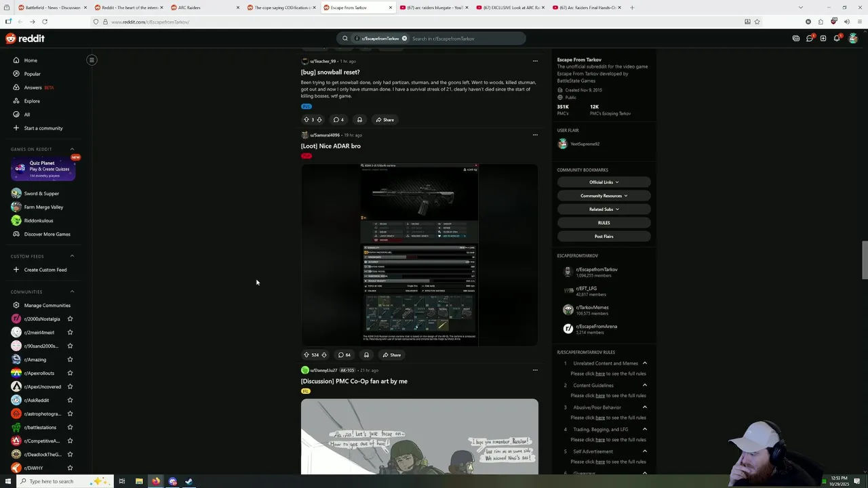The width and height of the screenshot is (868, 488).
Task: Upvote the snowball reset post
Action: pos(307,119)
